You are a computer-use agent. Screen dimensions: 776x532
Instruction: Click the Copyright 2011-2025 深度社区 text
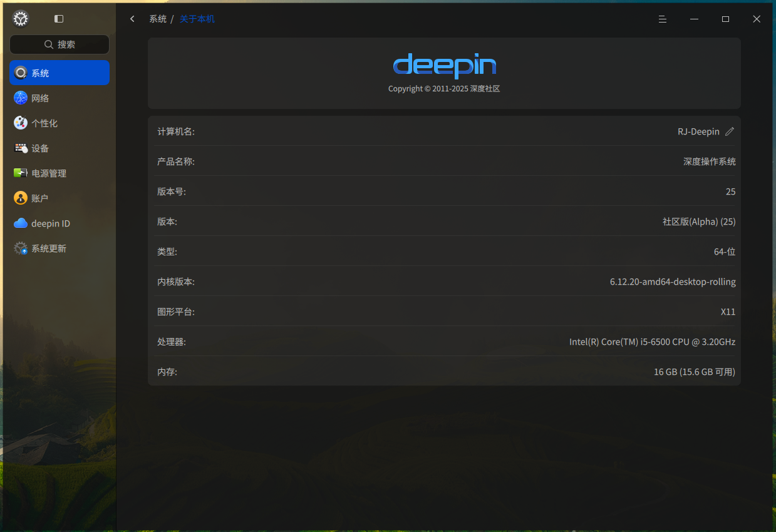(444, 89)
